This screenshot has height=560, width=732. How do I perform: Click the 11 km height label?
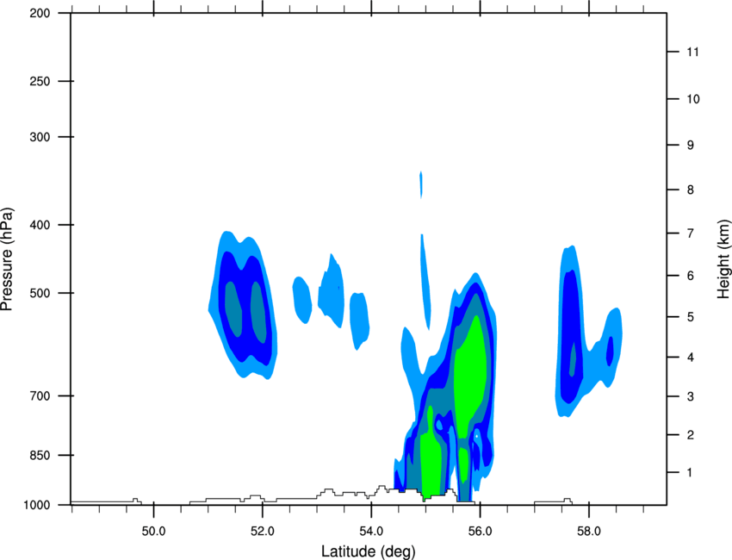click(693, 52)
